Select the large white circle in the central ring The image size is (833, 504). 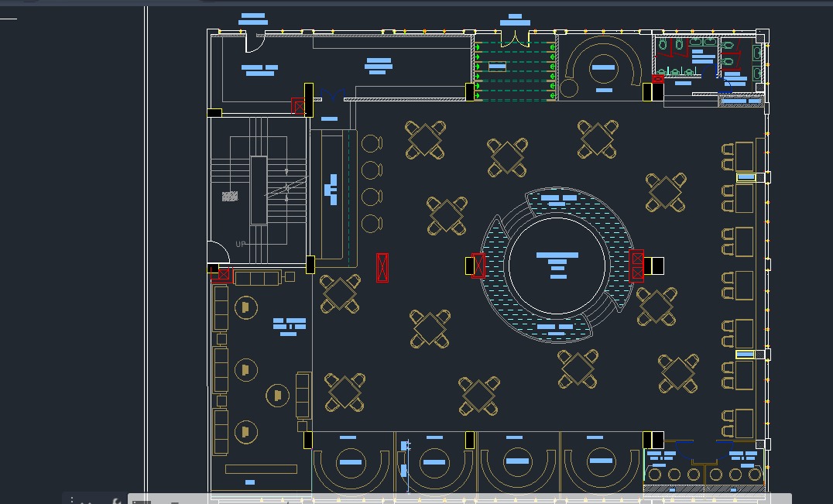[x=557, y=265]
